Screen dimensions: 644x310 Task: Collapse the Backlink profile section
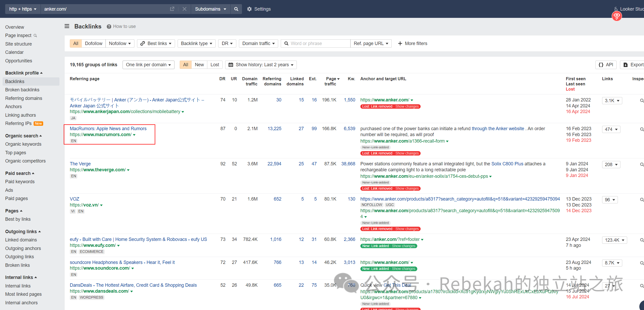pos(24,73)
